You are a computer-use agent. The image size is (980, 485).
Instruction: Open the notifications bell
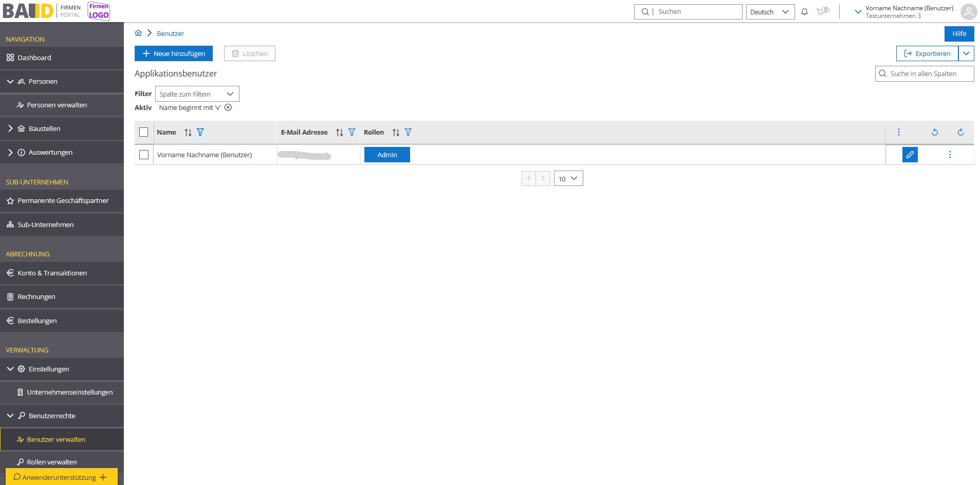804,12
